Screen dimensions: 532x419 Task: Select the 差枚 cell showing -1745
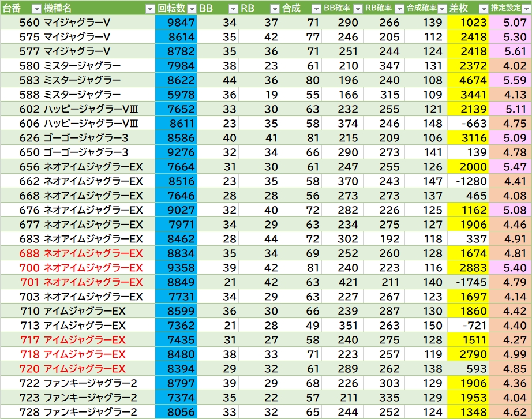[468, 282]
